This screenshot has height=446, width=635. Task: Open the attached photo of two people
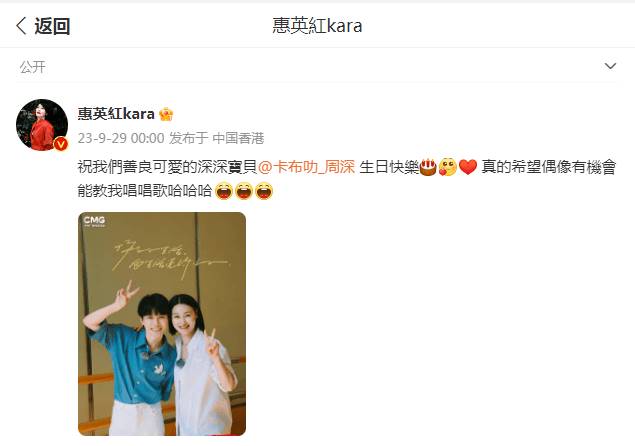coord(162,324)
